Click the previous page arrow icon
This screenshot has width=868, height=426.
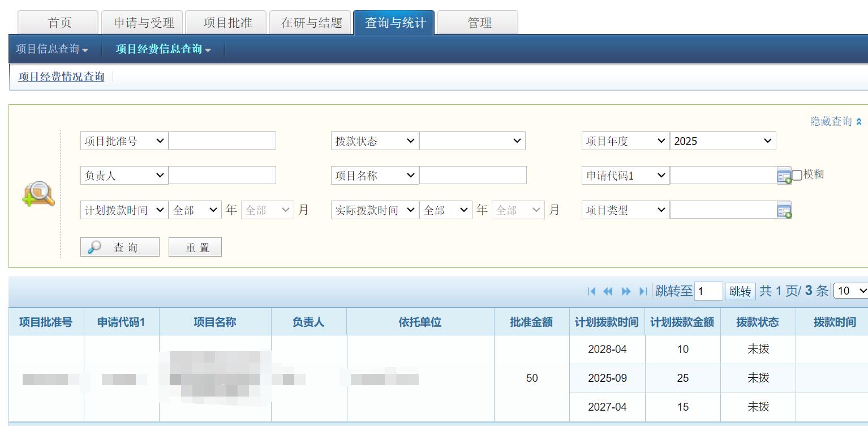point(608,291)
